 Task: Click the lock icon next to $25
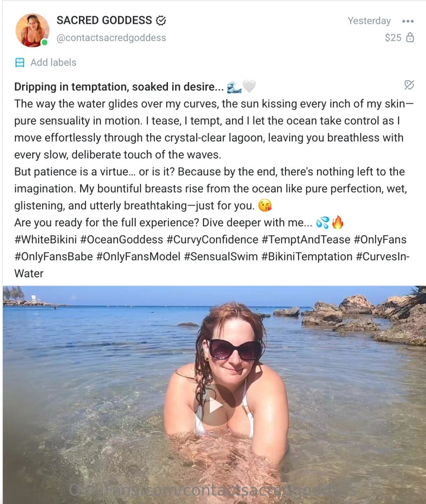(410, 38)
